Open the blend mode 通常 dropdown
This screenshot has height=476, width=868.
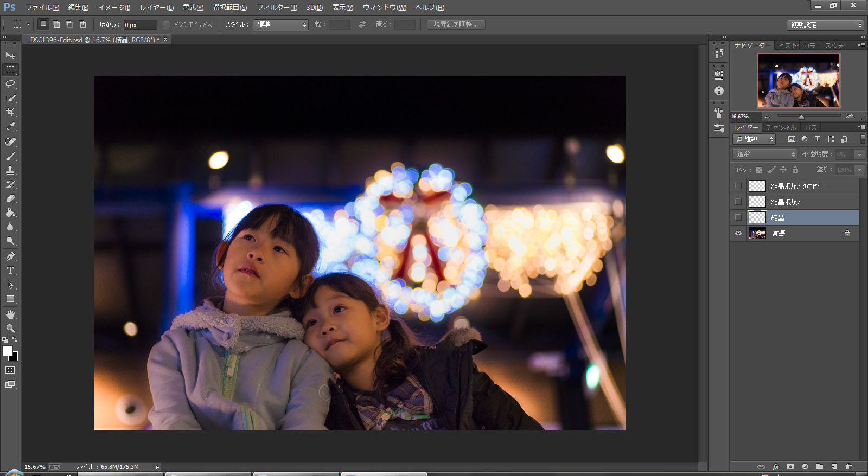click(765, 155)
